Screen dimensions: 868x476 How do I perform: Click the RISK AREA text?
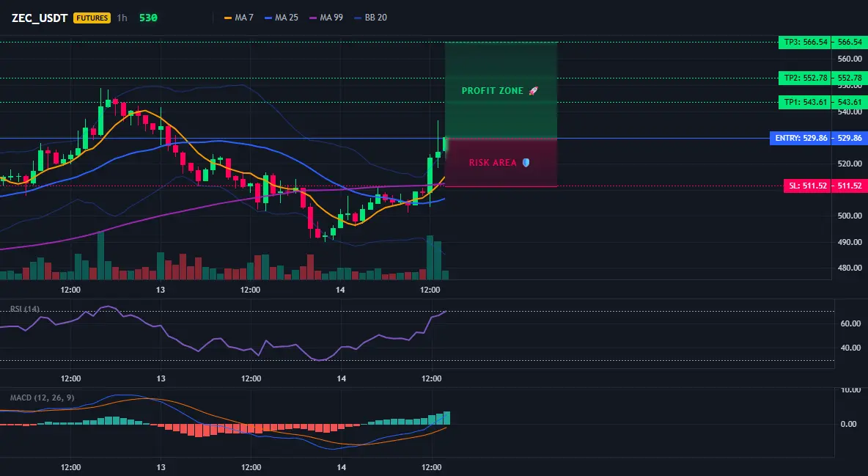(x=493, y=163)
